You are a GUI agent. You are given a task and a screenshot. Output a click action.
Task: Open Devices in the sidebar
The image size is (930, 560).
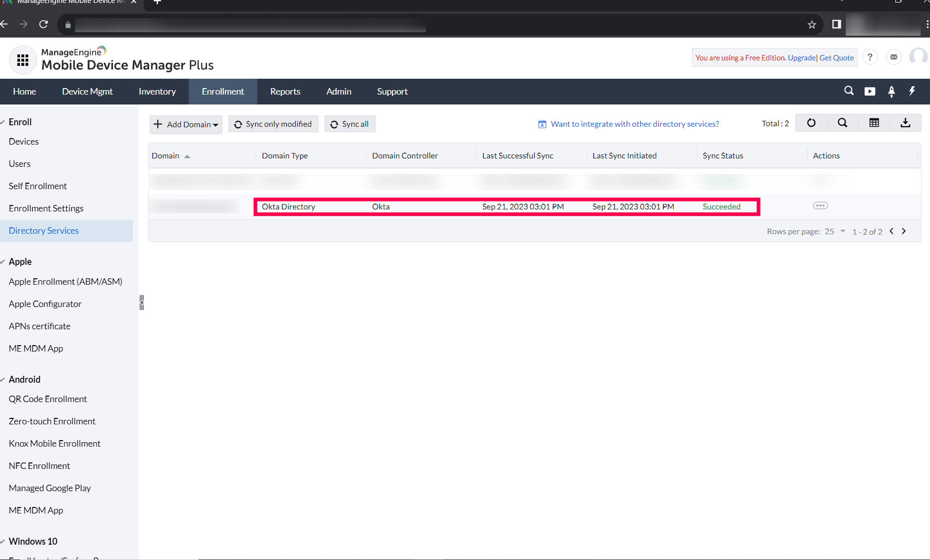pos(24,142)
